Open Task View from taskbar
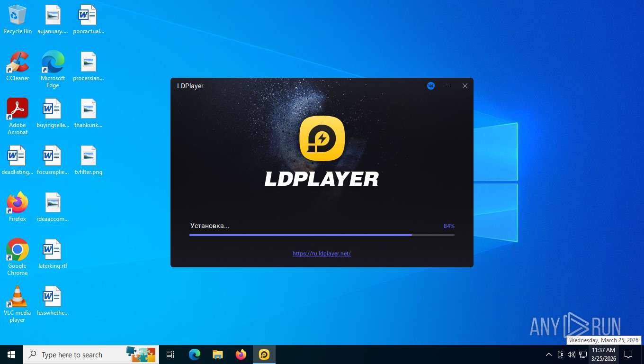Viewport: 644px width, 364px height. click(x=170, y=355)
